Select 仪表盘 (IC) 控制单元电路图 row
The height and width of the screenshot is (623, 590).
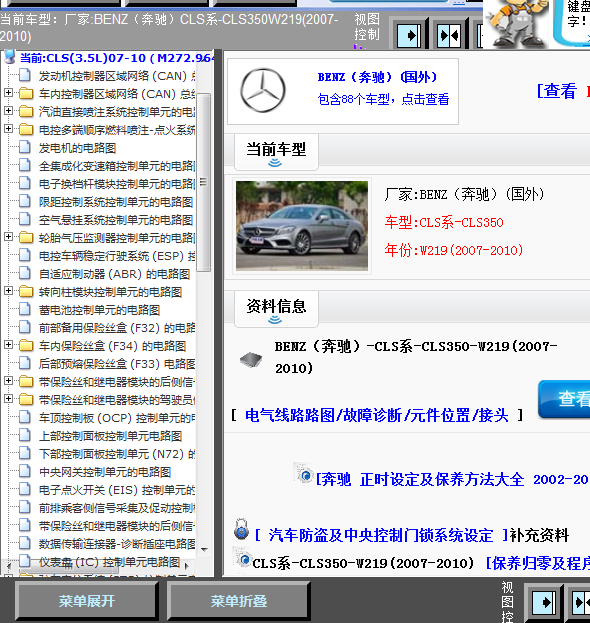pyautogui.click(x=109, y=562)
